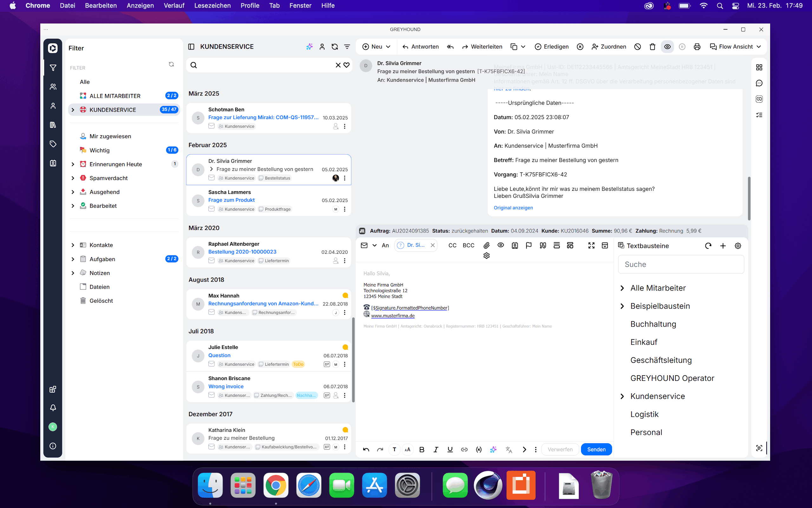812x508 pixels.
Task: Click the Verwerfen button
Action: click(560, 450)
